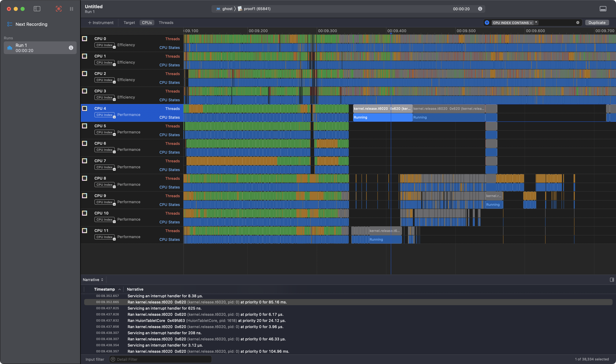
Task: Check the CPU 6 checkbox
Action: tap(85, 143)
